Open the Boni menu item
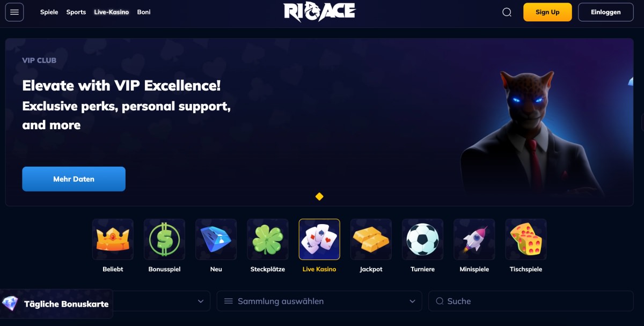 144,12
